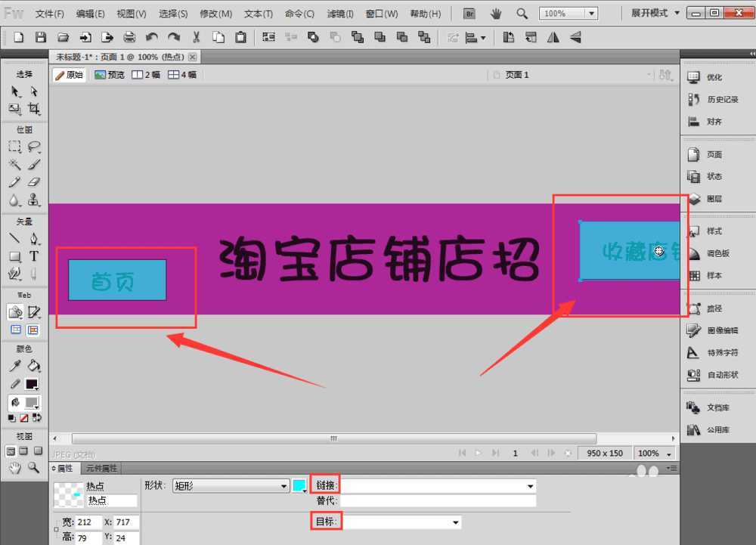Activate the Paint Bucket tool
Screen dimensions: 756x545
(x=34, y=366)
